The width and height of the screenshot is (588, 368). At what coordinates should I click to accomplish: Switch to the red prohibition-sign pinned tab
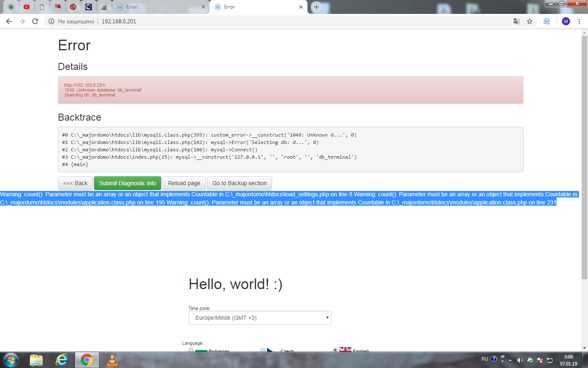tap(73, 7)
